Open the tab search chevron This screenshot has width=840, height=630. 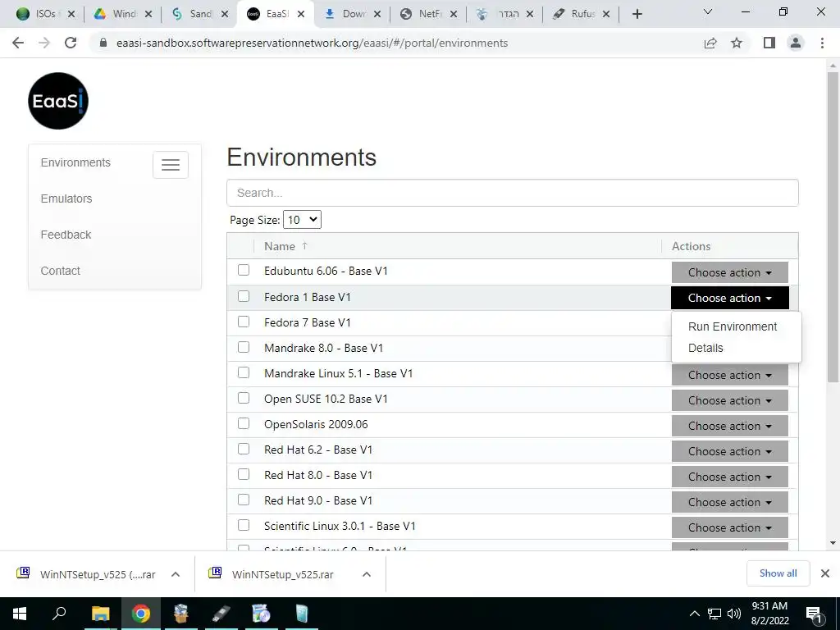click(708, 11)
